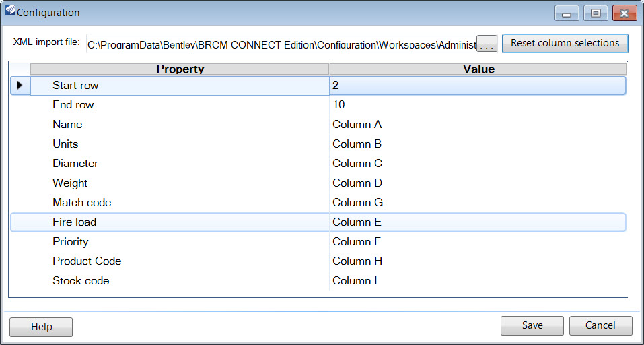Screen dimensions: 644x345
Task: Edit the End row value 10
Action: point(478,105)
